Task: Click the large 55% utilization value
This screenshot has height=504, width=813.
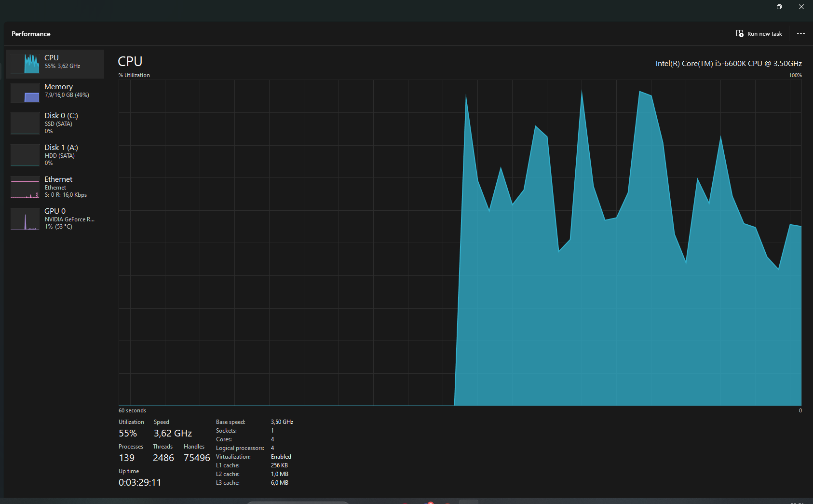Action: [x=128, y=433]
